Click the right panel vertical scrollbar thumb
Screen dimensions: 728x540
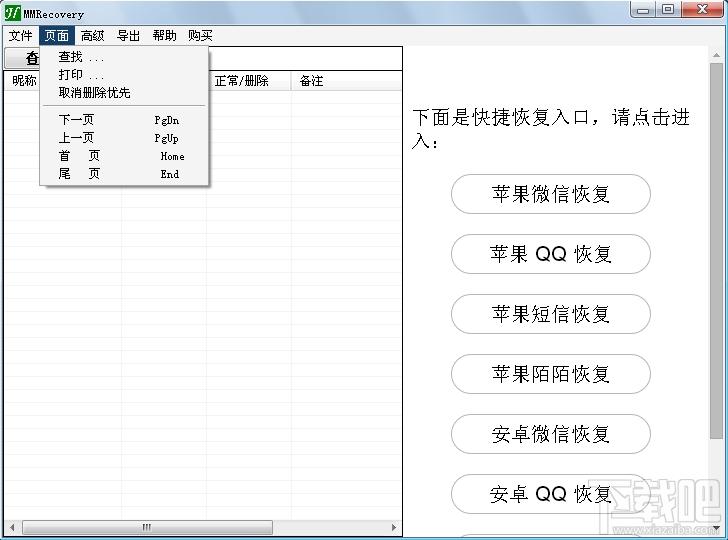coord(717,251)
